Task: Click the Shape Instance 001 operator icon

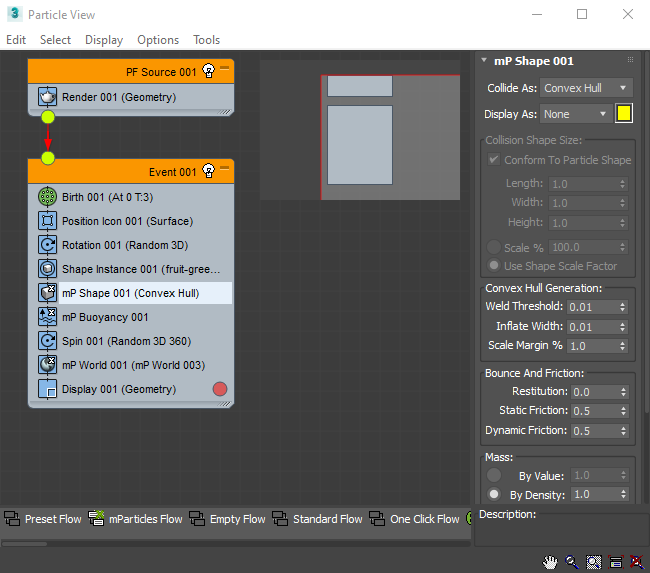Action: [48, 269]
